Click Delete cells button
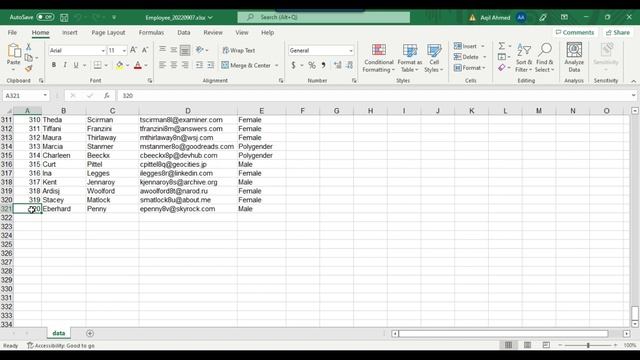The image size is (640, 360). pos(467,57)
